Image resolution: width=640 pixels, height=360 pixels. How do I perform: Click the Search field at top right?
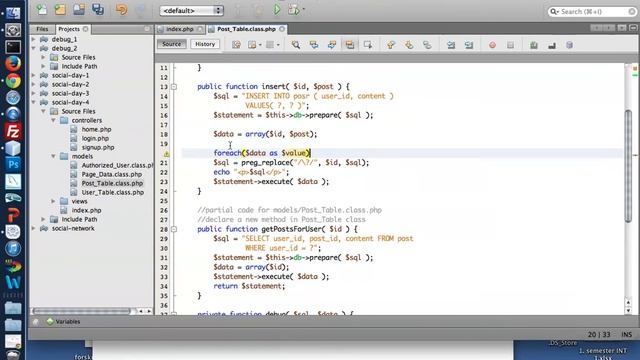(x=592, y=11)
